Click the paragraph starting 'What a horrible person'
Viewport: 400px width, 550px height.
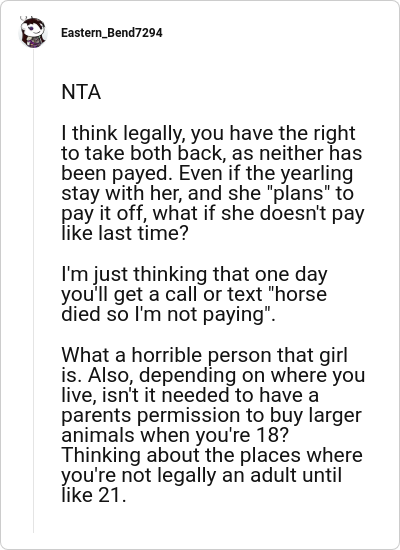213,425
